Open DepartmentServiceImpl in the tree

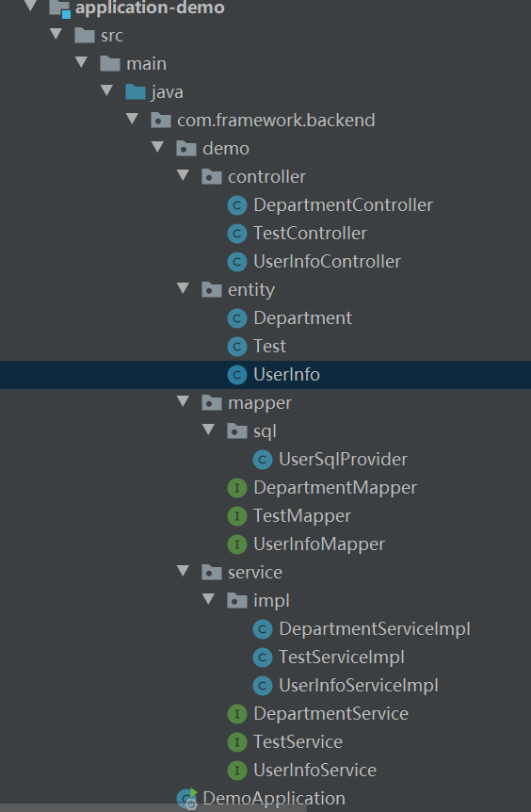(375, 629)
